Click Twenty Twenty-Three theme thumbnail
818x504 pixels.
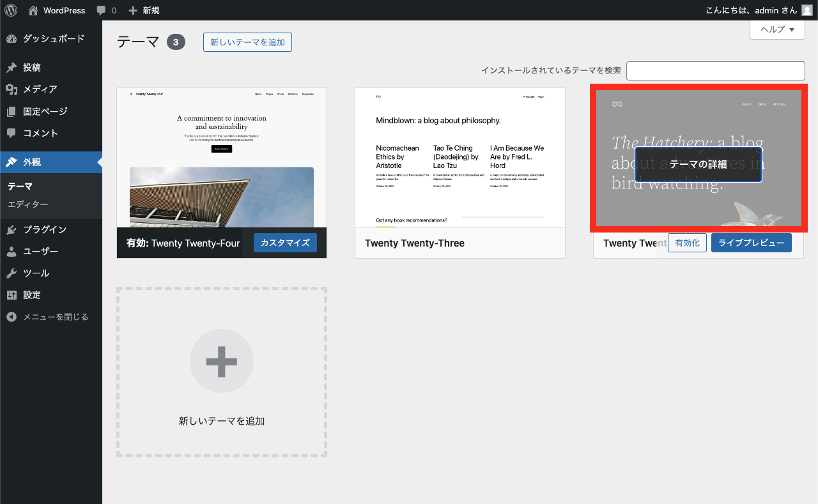pyautogui.click(x=460, y=157)
